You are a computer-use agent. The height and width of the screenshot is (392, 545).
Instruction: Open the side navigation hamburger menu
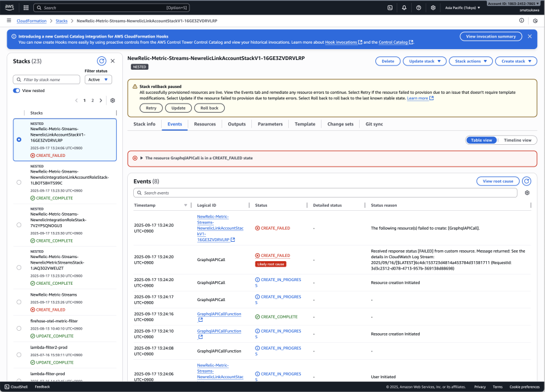click(9, 21)
